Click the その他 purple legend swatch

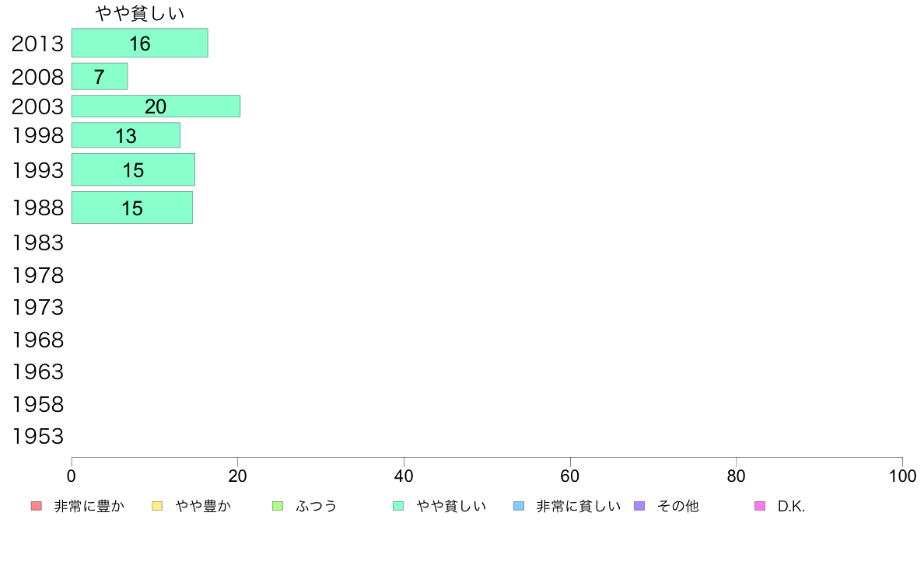click(639, 506)
